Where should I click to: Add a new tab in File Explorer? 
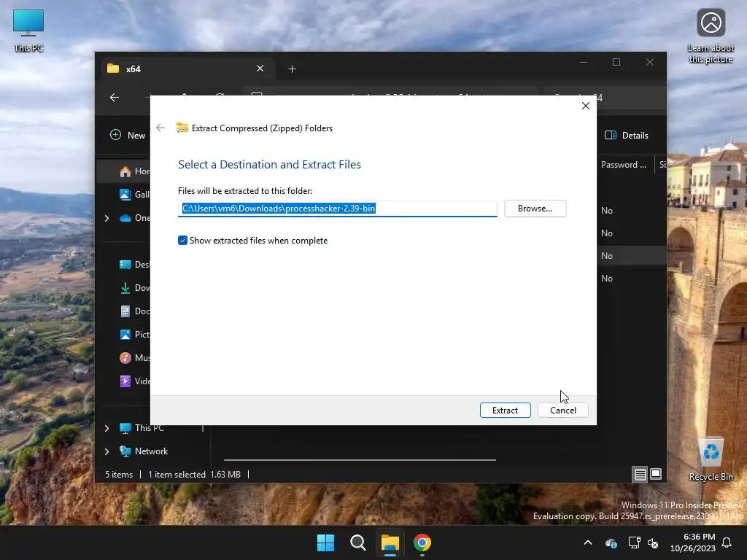292,69
